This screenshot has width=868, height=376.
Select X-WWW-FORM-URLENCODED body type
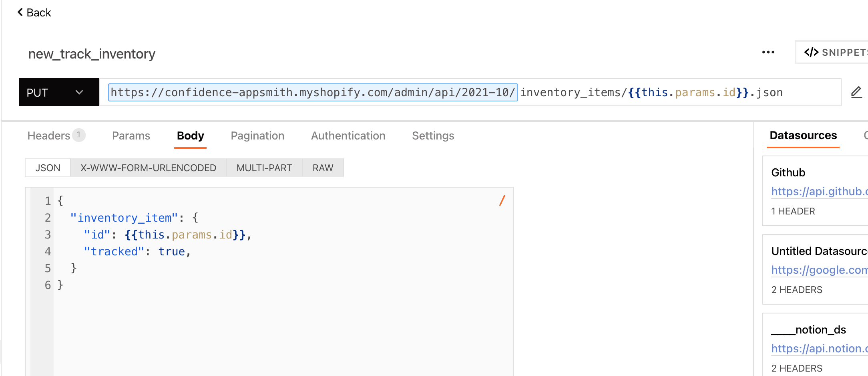click(148, 168)
